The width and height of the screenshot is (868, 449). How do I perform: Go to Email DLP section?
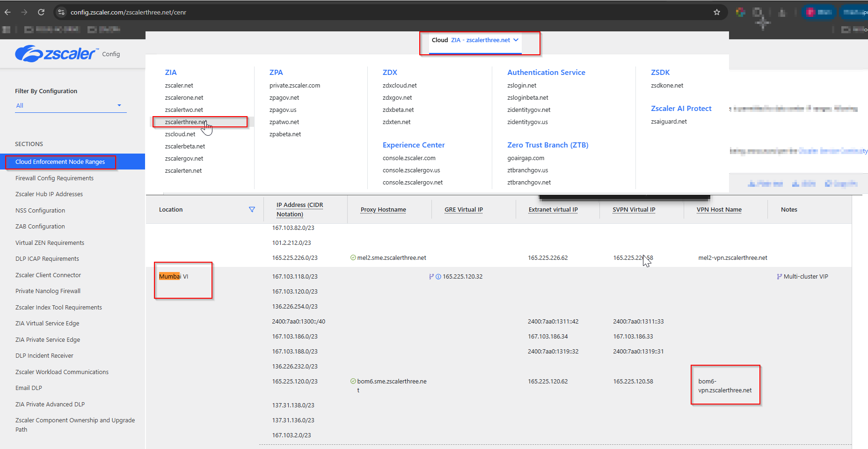pos(29,388)
